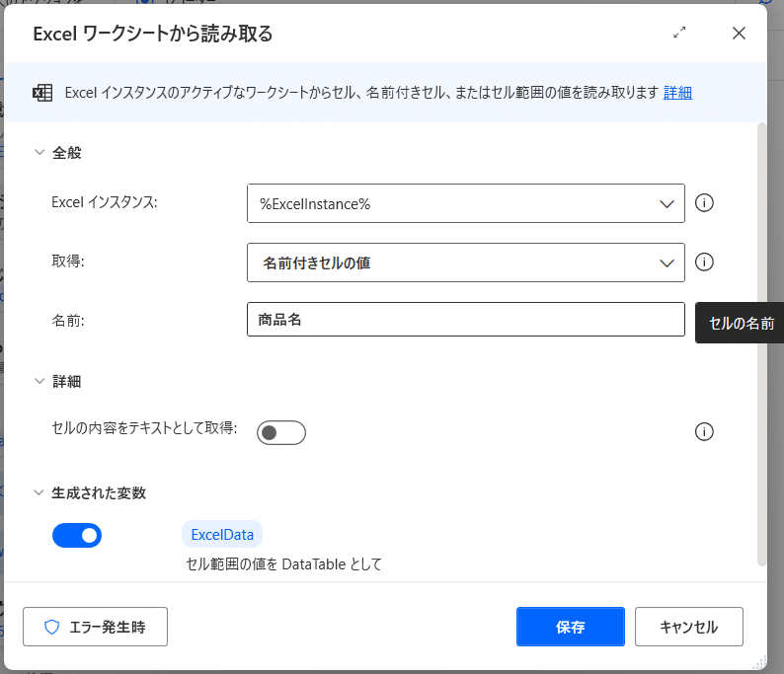
Task: Disable the ExcelData variable toggle
Action: [77, 536]
